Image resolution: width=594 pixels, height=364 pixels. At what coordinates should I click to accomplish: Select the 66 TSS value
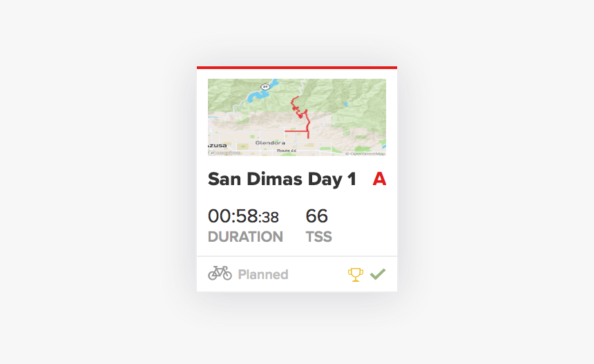coord(317,216)
